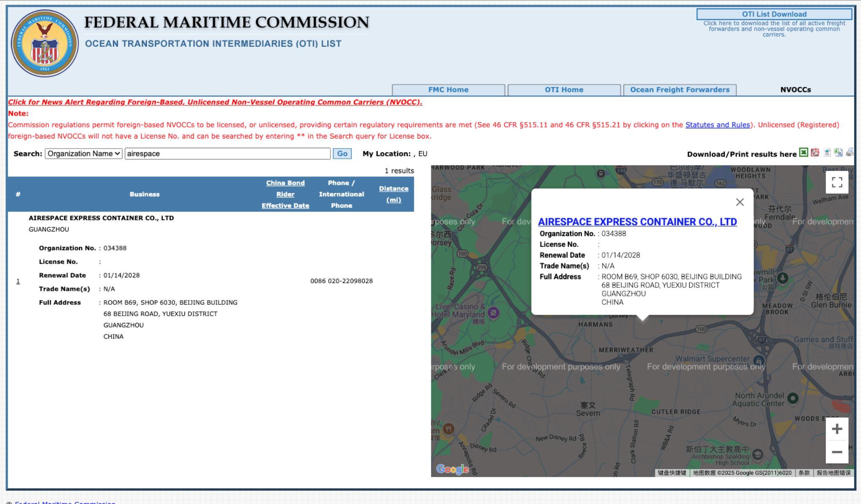
Task: Click report map error link
Action: click(834, 473)
